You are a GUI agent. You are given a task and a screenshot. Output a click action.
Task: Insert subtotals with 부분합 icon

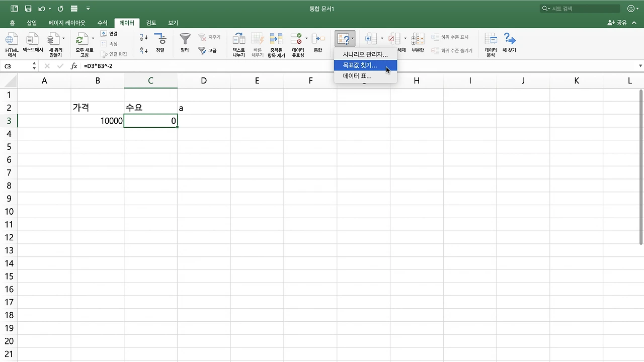[x=418, y=39]
